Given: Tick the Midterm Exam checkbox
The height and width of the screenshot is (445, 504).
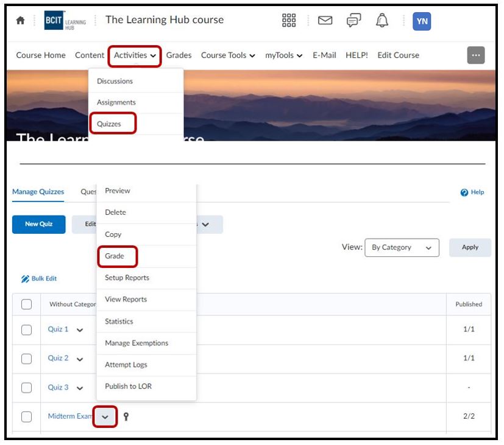Looking at the screenshot, I should (x=27, y=417).
